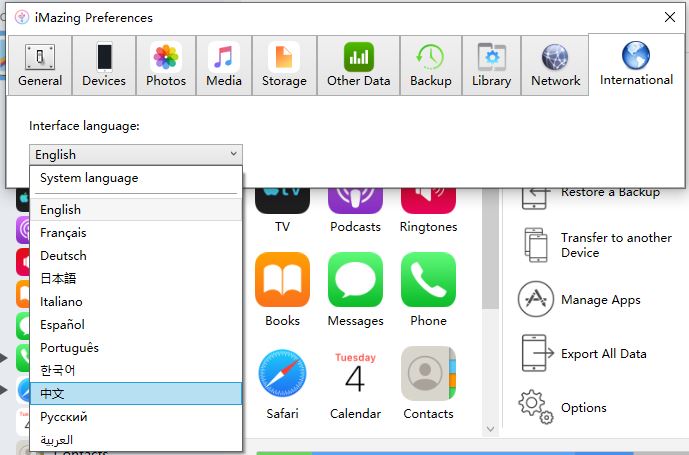689x455 pixels.
Task: Open the Network preferences tab
Action: click(555, 65)
